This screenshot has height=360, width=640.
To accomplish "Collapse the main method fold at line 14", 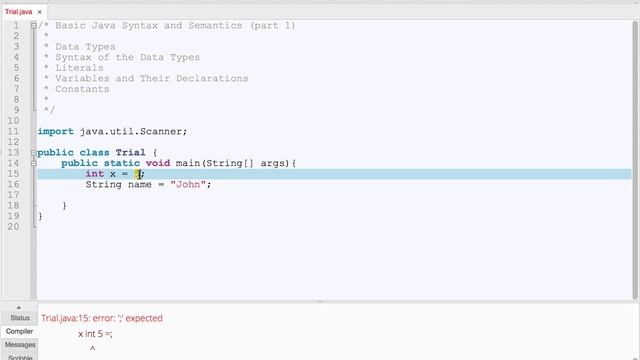I will tap(33, 163).
